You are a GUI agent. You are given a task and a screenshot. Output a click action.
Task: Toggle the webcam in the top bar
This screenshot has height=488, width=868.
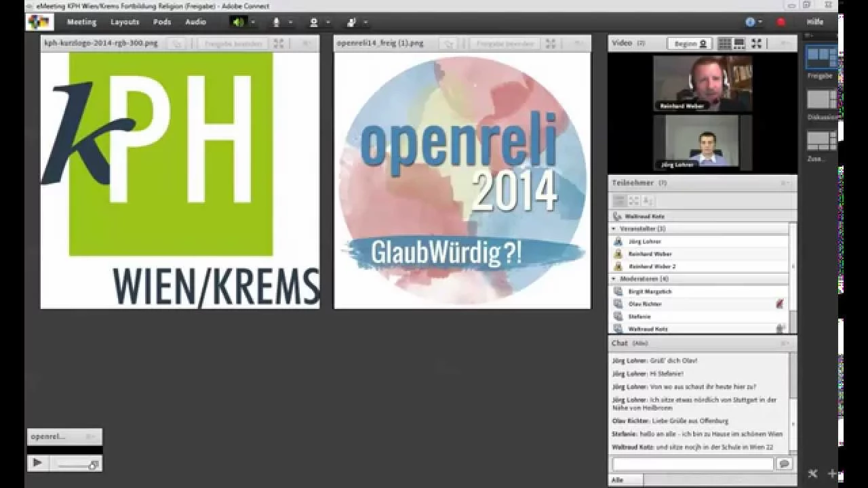[313, 22]
